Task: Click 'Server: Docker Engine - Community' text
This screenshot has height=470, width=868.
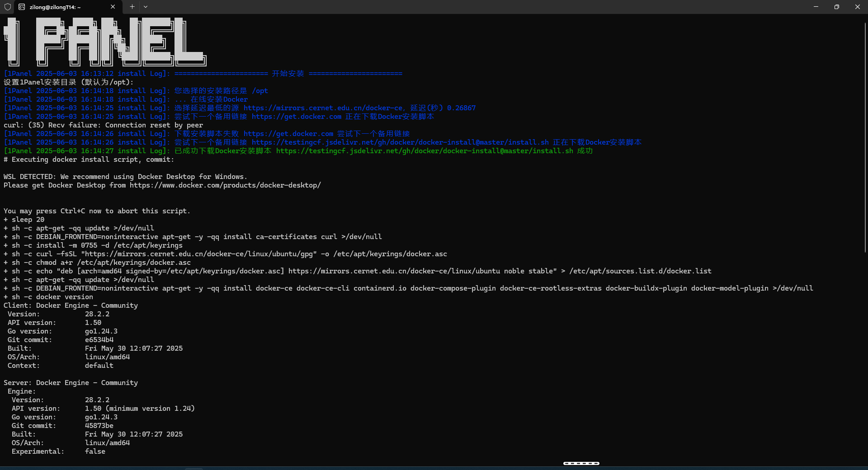Action: coord(71,383)
